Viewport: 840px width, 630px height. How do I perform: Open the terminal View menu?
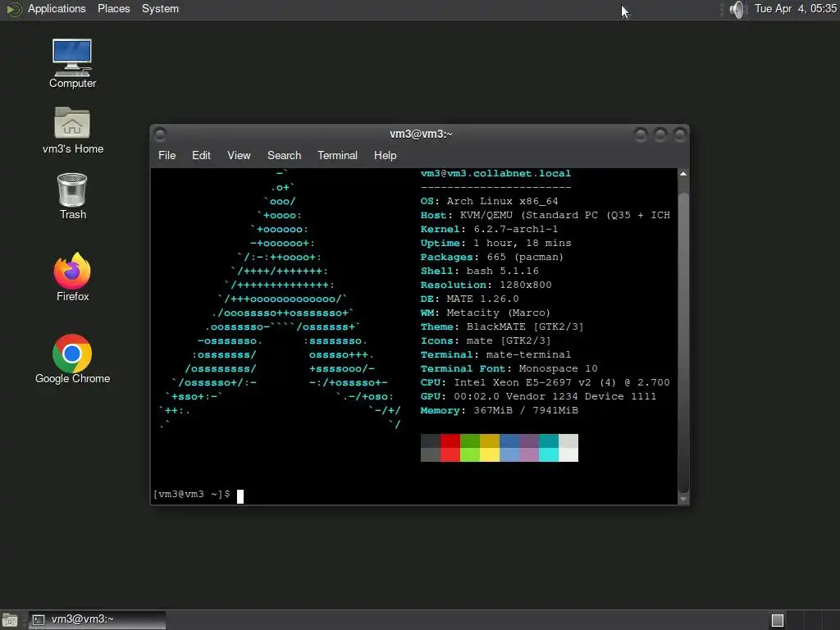coord(239,155)
